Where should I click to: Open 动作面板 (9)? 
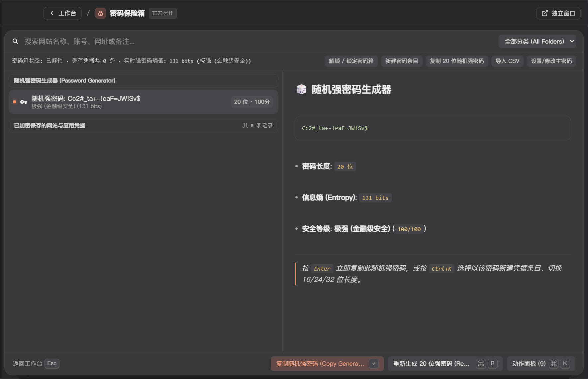point(541,364)
